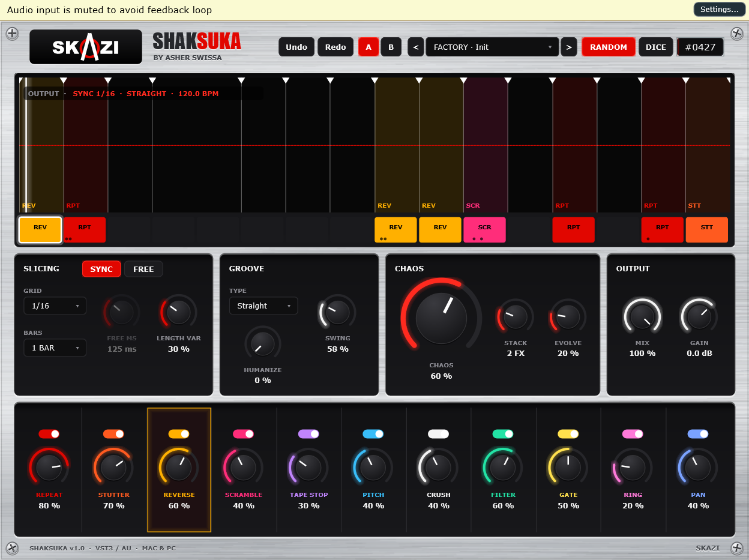Screen dimensions: 749x560
Task: Go to previous preset with the < arrow
Action: coord(416,47)
